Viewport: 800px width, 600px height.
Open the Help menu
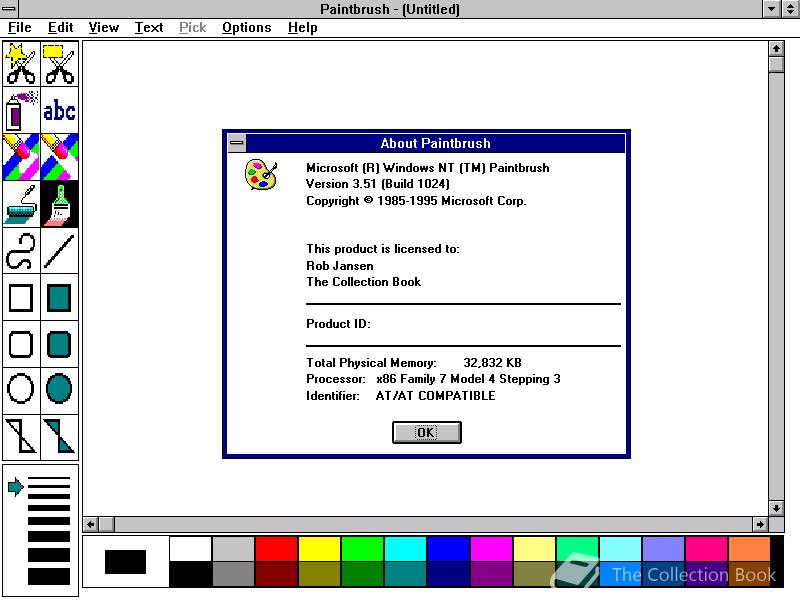[303, 28]
